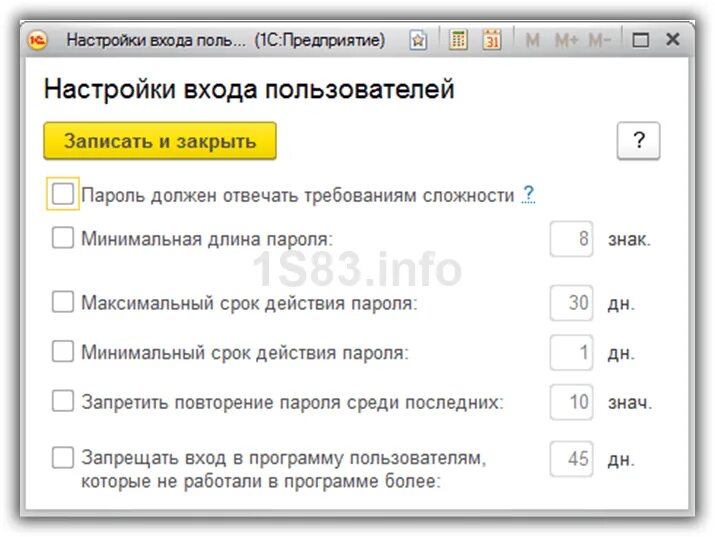The image size is (715, 537).
Task: Click the M+ memory add button
Action: [x=566, y=41]
